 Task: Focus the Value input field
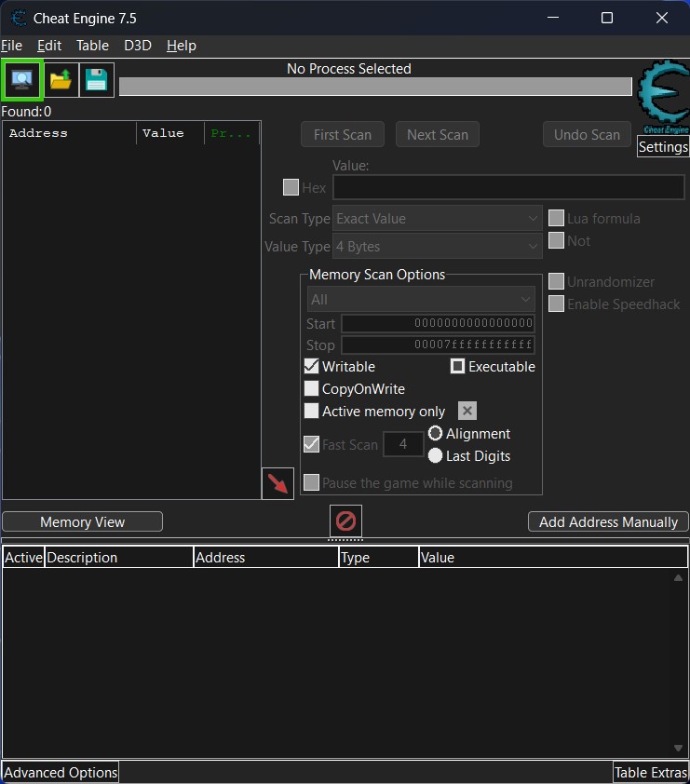tap(508, 187)
